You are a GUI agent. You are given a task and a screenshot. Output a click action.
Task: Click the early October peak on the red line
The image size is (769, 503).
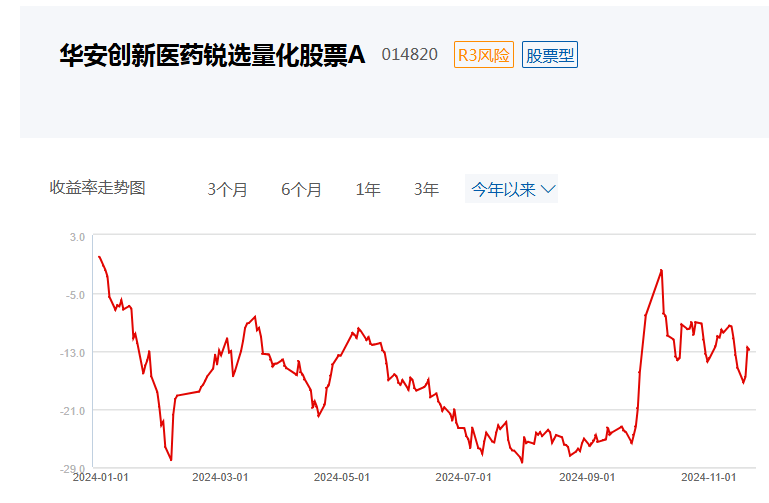[x=661, y=270]
